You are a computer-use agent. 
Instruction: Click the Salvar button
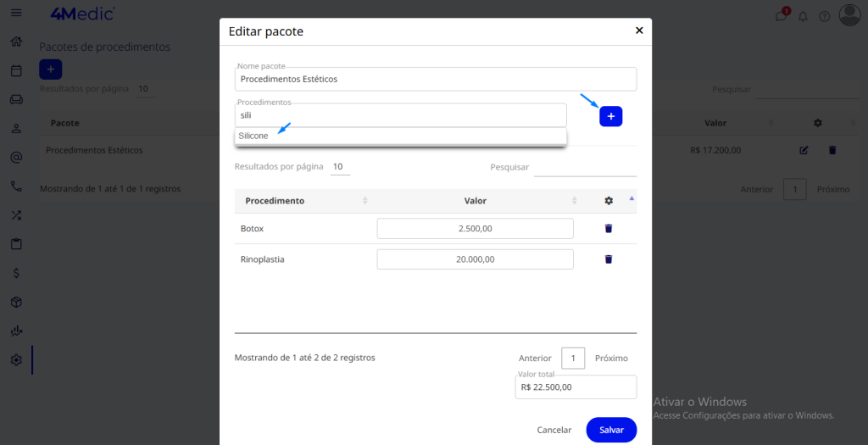point(611,430)
